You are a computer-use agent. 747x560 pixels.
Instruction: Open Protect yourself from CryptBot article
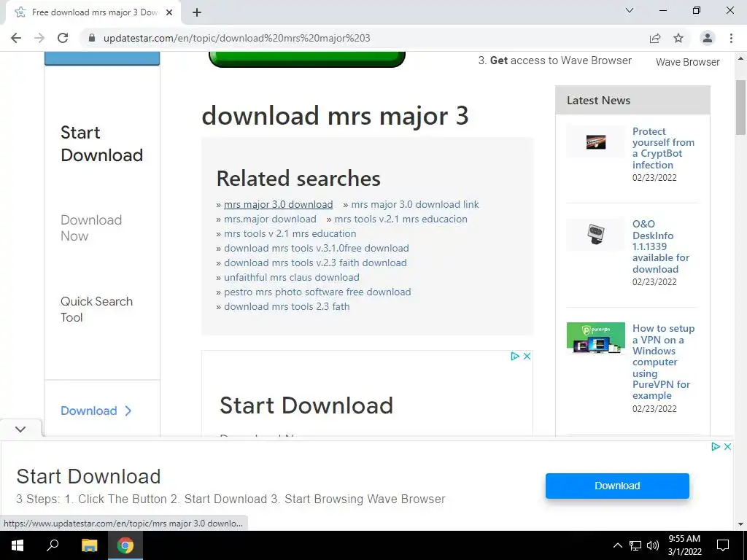[663, 148]
